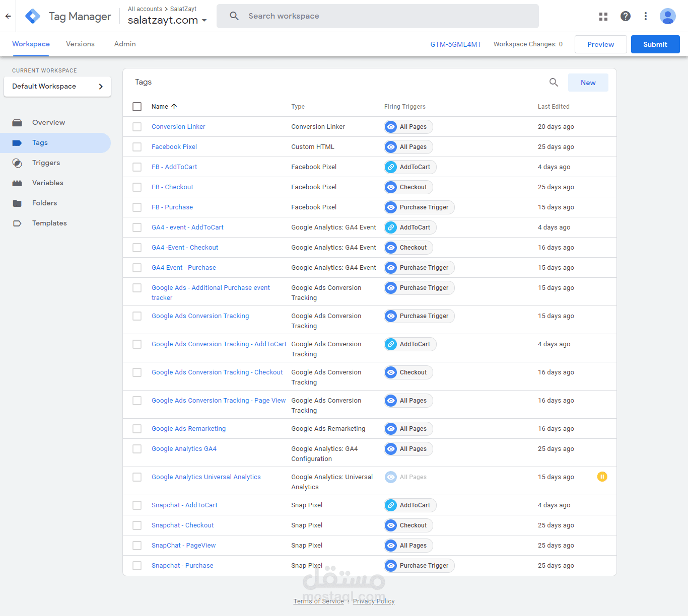Click the paused status icon on Universal Analytics row
688x616 pixels.
tap(602, 477)
